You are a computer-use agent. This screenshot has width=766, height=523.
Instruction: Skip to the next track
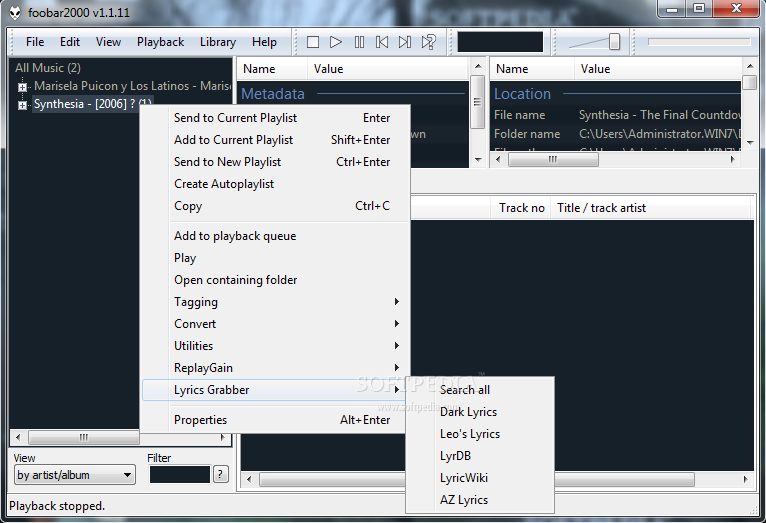tap(405, 42)
